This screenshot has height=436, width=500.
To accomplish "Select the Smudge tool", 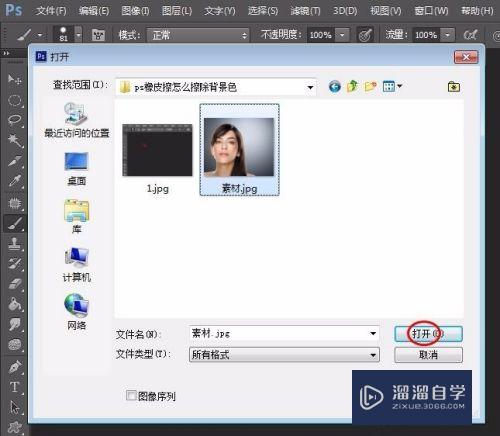I will pyautogui.click(x=14, y=324).
